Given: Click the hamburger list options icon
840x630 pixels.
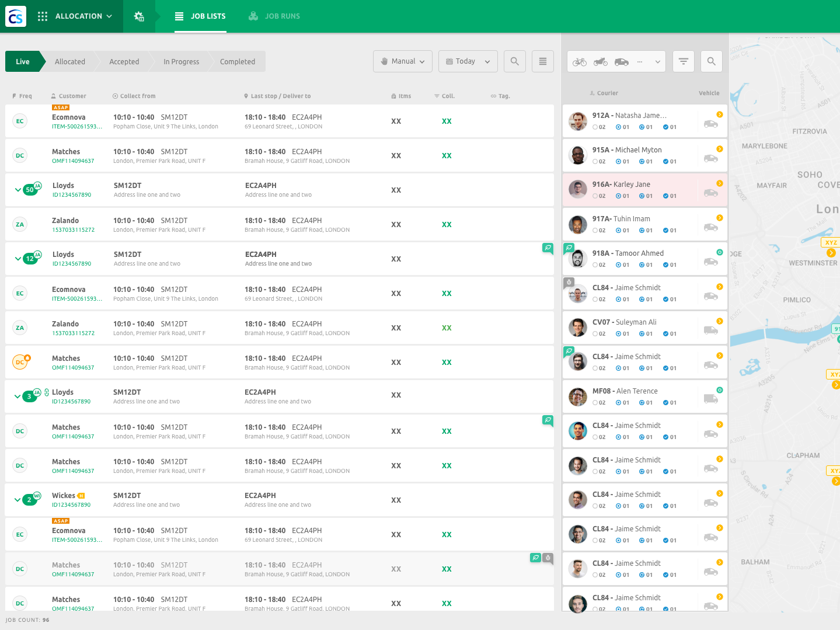Looking at the screenshot, I should pos(542,61).
